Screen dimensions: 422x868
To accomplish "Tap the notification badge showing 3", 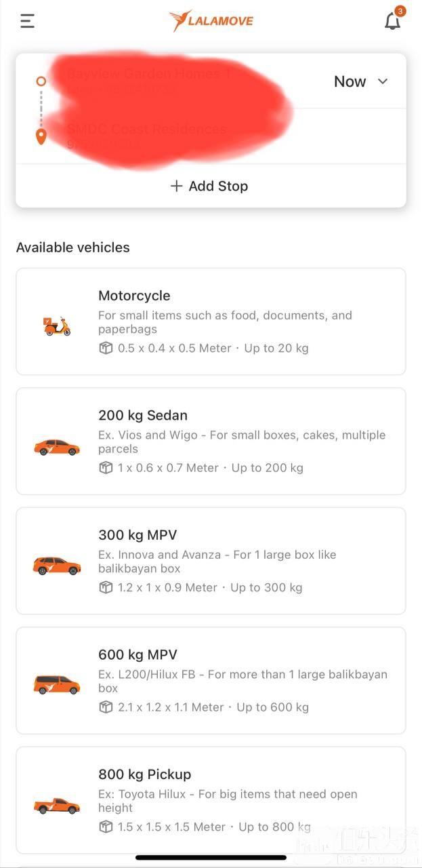I will tap(400, 11).
